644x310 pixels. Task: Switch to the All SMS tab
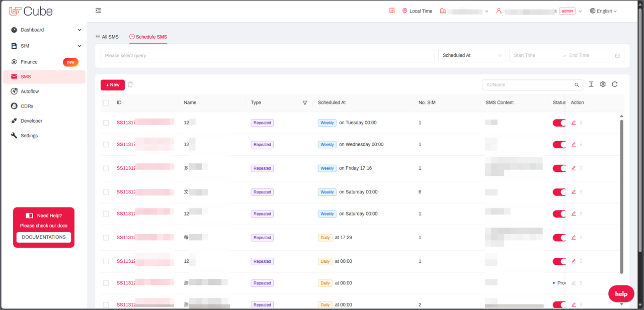click(107, 37)
